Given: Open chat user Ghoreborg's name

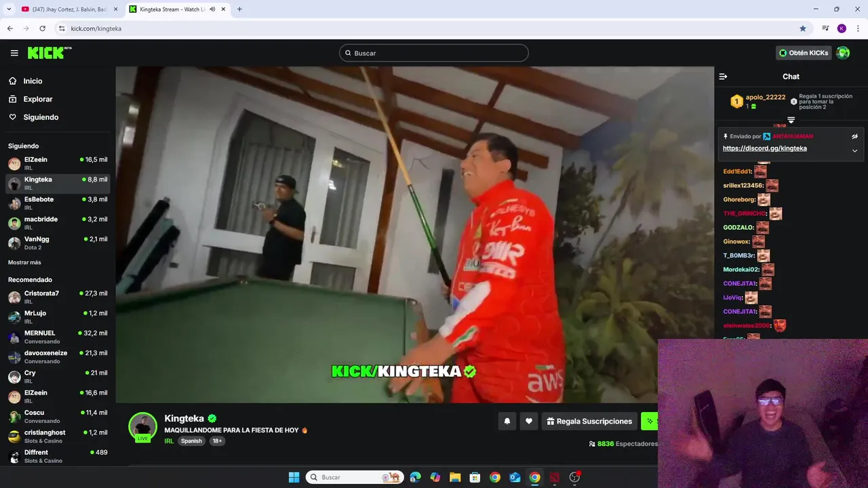Looking at the screenshot, I should [x=739, y=200].
